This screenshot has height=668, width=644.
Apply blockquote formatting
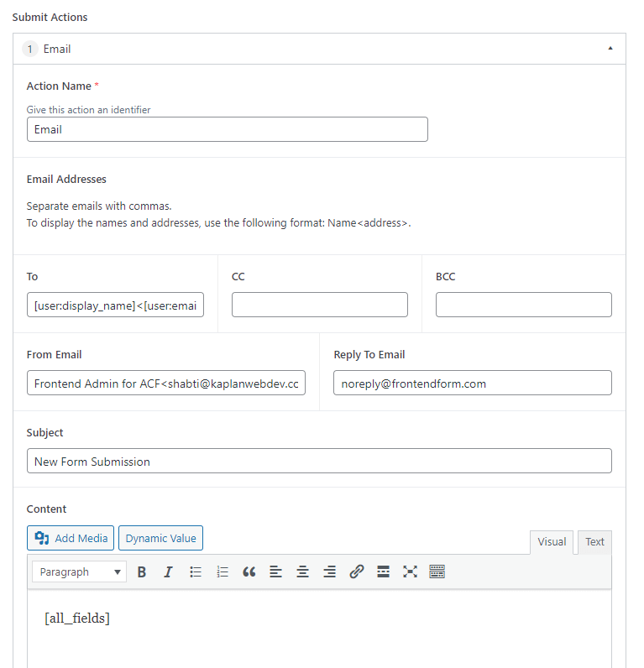249,571
